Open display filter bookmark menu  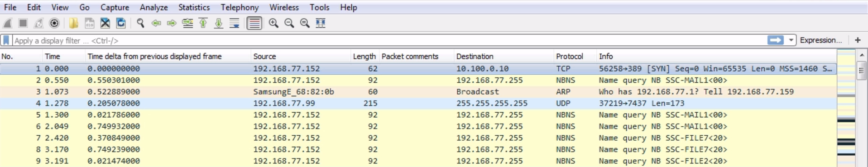point(6,40)
